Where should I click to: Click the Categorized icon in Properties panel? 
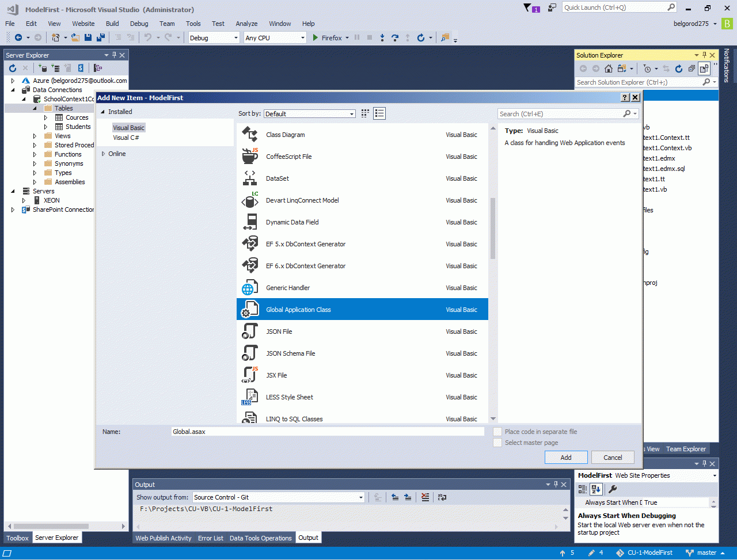pos(583,489)
